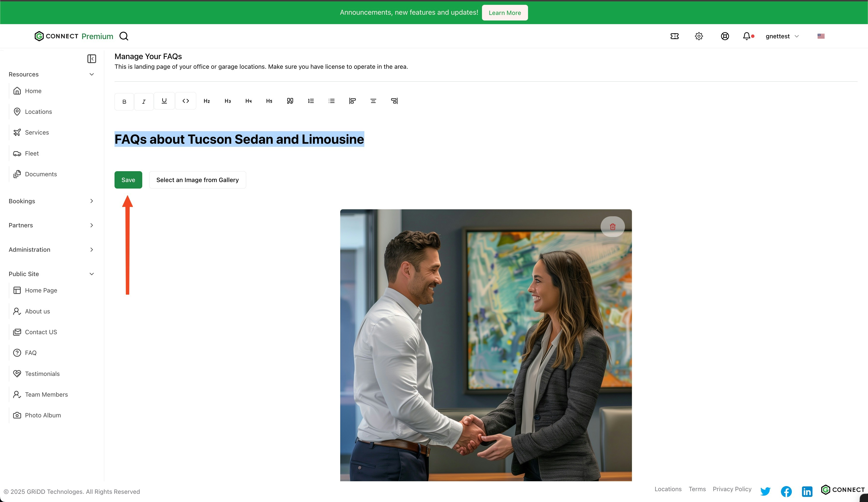This screenshot has height=502, width=868.
Task: Collapse the sidebar panel icon
Action: pyautogui.click(x=92, y=59)
